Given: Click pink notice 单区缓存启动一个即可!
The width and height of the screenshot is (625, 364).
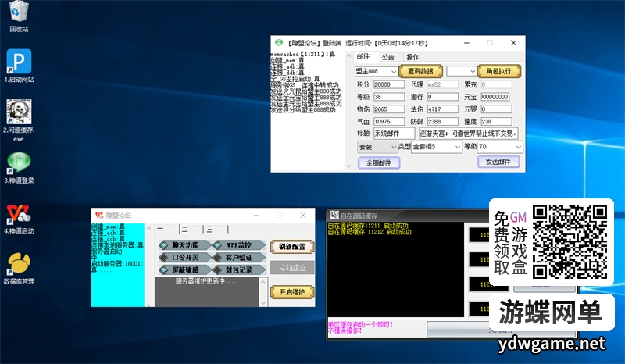Looking at the screenshot, I should tap(360, 324).
